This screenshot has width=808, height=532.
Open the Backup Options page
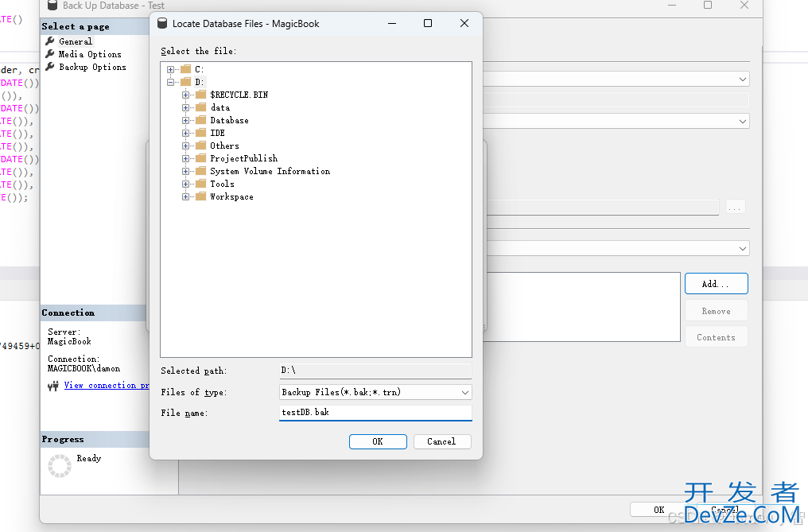pos(92,67)
